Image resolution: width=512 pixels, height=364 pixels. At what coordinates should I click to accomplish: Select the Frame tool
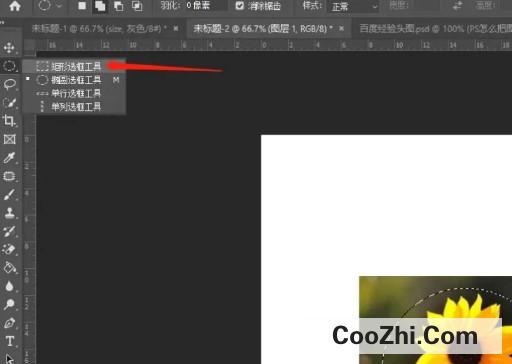click(x=9, y=139)
